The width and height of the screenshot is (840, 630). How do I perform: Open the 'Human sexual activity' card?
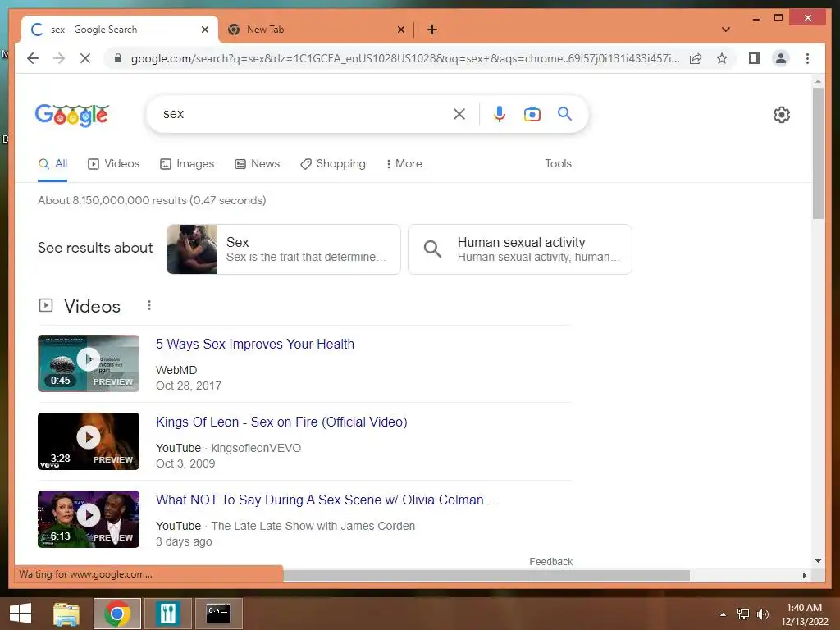coord(519,249)
